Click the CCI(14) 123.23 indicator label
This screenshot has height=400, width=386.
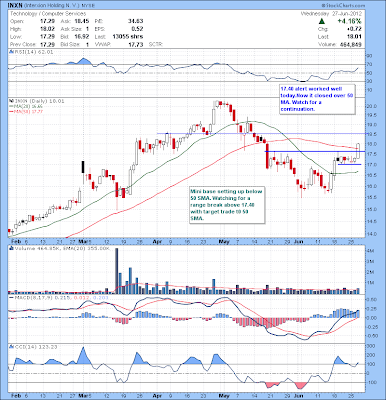click(x=33, y=347)
